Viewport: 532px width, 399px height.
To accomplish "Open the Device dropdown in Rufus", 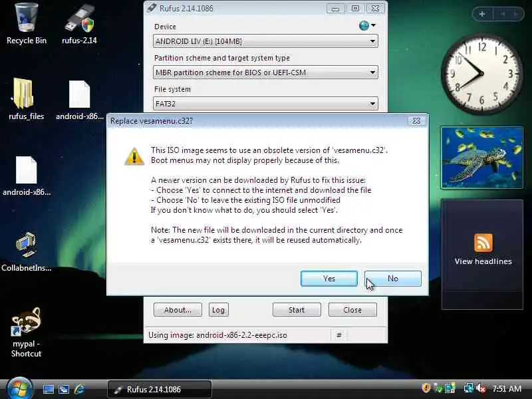I will 265,41.
